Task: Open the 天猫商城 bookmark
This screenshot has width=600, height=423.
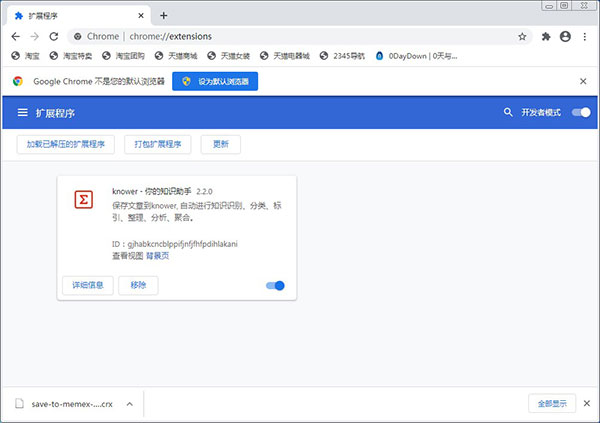Action: click(176, 56)
